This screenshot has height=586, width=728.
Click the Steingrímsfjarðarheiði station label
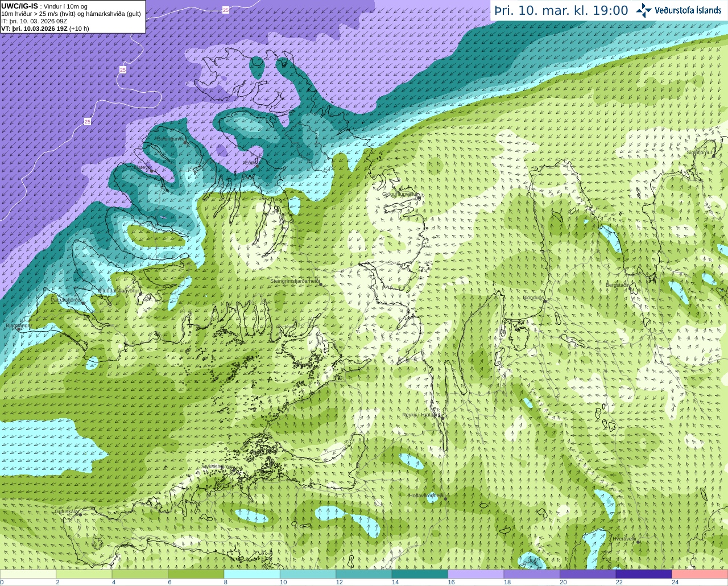coord(295,281)
